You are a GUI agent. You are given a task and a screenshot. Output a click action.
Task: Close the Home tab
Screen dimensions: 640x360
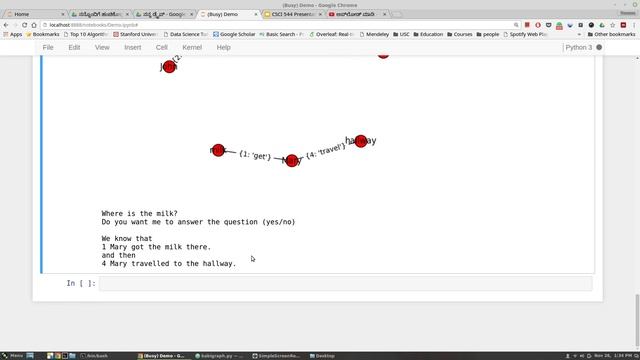click(62, 14)
